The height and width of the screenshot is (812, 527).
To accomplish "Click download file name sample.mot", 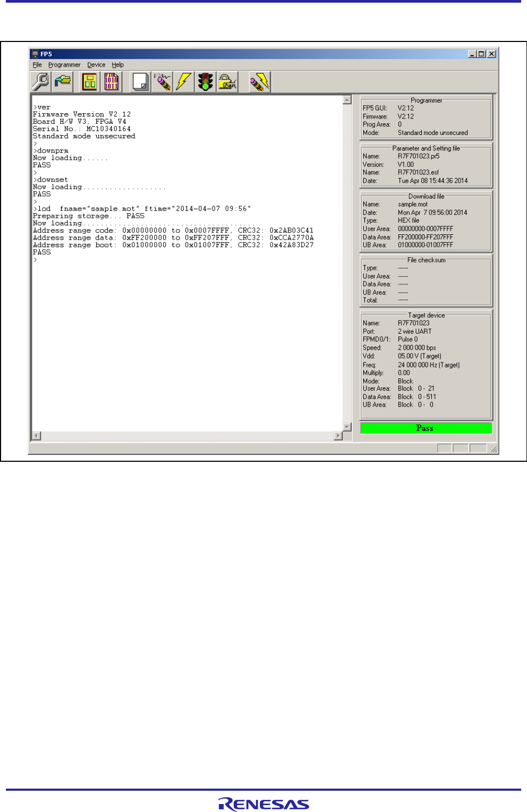I will point(413,204).
